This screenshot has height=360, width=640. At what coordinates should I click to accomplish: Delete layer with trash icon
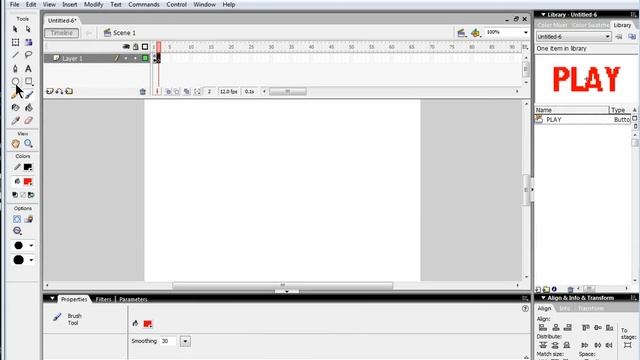(x=142, y=92)
